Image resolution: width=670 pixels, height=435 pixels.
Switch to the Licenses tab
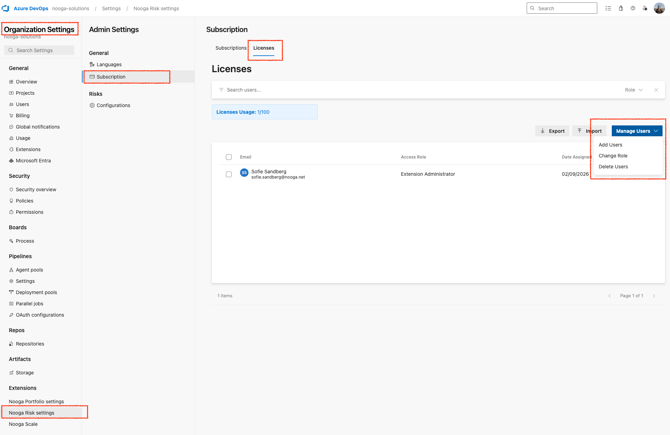click(x=264, y=48)
